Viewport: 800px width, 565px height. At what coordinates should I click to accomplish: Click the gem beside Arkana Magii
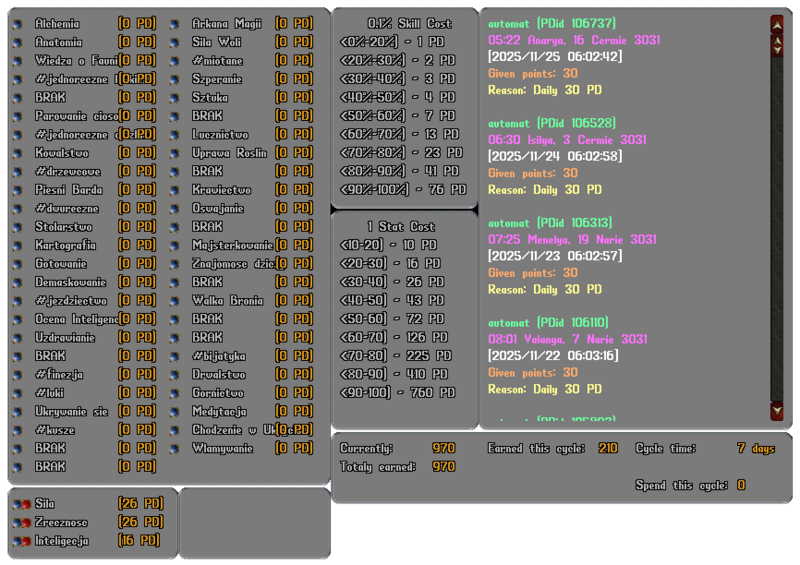tap(175, 24)
